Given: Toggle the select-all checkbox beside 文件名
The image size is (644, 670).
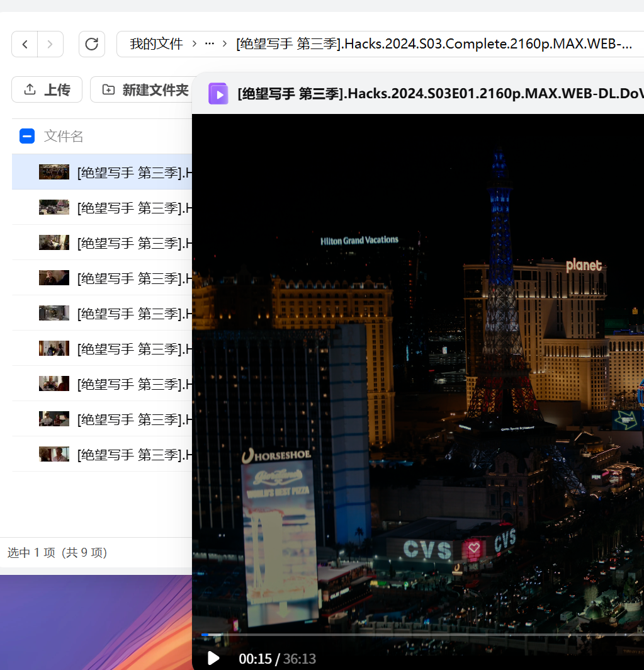Looking at the screenshot, I should point(27,136).
